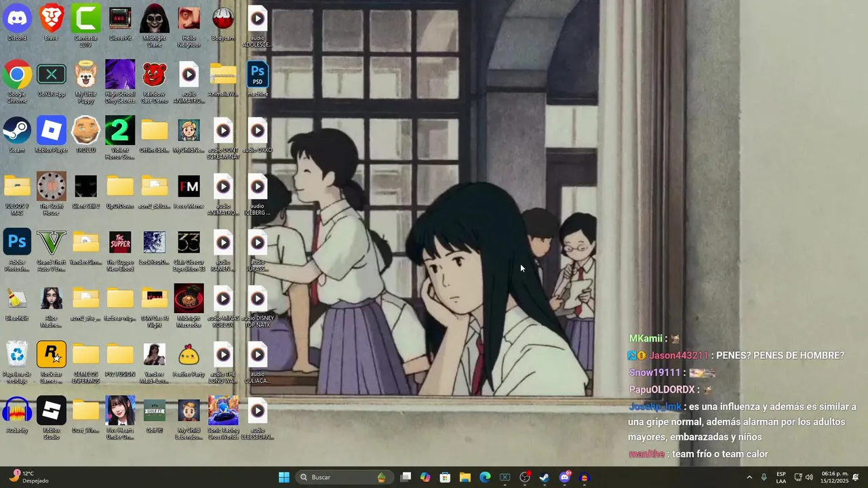Open the Windows Start menu
The image size is (868, 488).
coord(284,477)
